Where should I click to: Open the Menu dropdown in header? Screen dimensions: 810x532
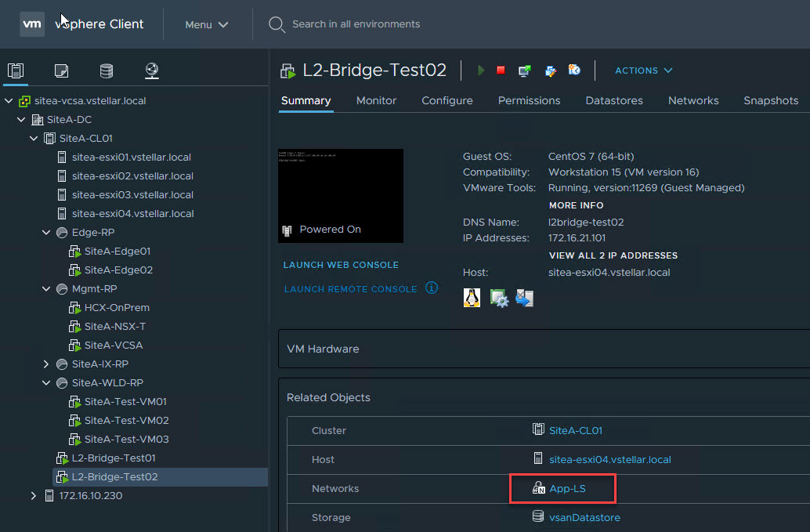[207, 24]
